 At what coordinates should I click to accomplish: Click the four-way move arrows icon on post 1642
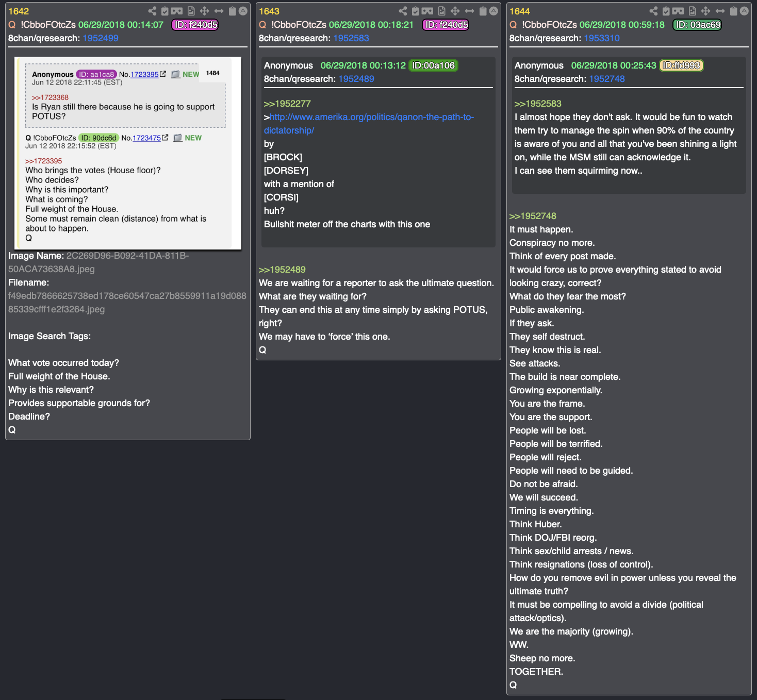click(204, 11)
